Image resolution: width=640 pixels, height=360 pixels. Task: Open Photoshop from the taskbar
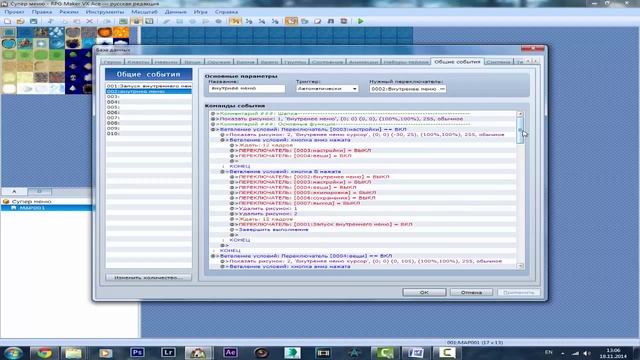coord(137,352)
